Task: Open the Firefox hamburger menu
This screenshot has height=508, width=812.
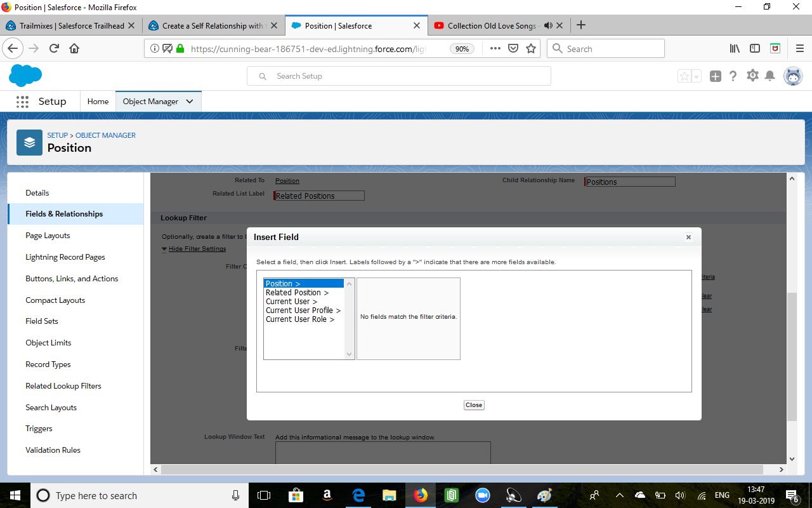Action: click(x=799, y=48)
